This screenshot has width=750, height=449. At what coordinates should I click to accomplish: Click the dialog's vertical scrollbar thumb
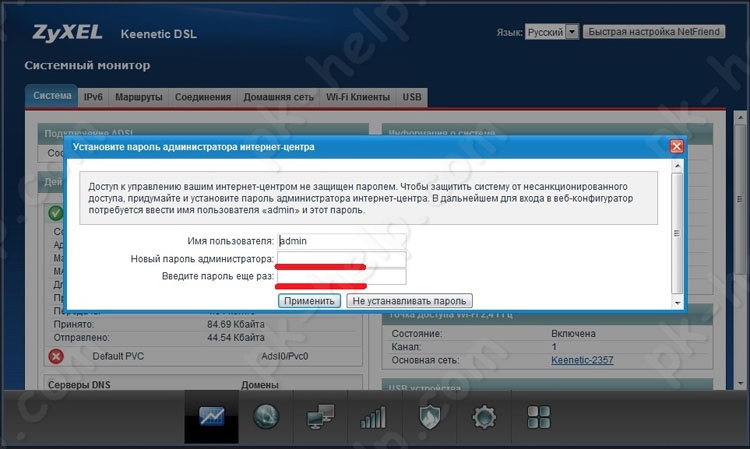click(x=677, y=233)
